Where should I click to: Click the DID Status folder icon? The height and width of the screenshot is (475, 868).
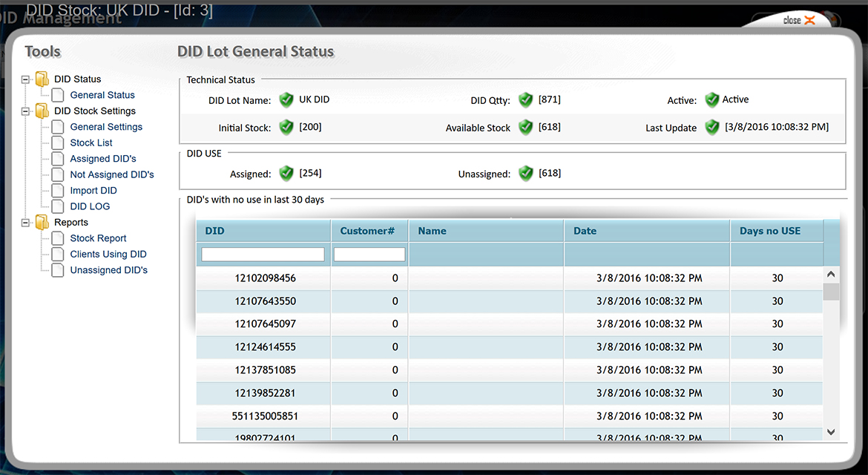pyautogui.click(x=42, y=79)
